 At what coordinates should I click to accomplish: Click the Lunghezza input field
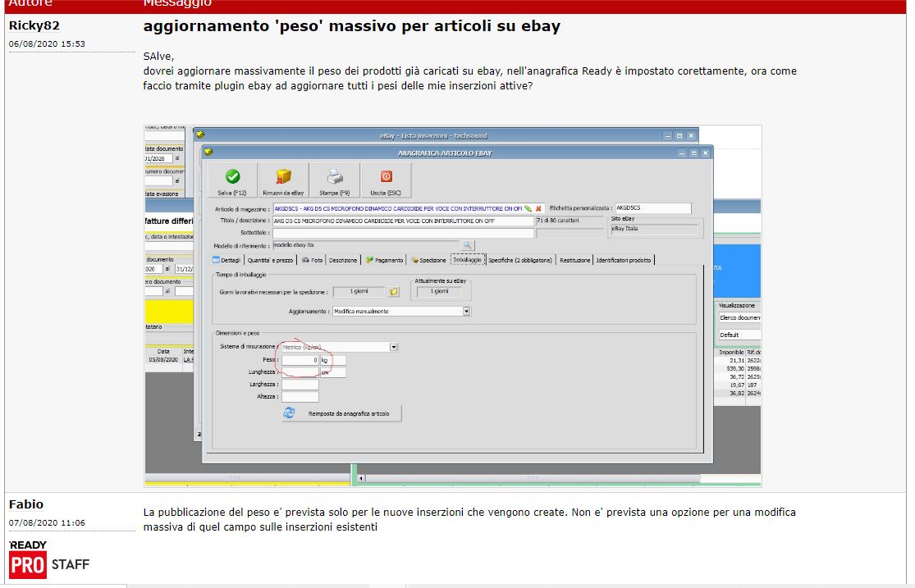click(300, 372)
